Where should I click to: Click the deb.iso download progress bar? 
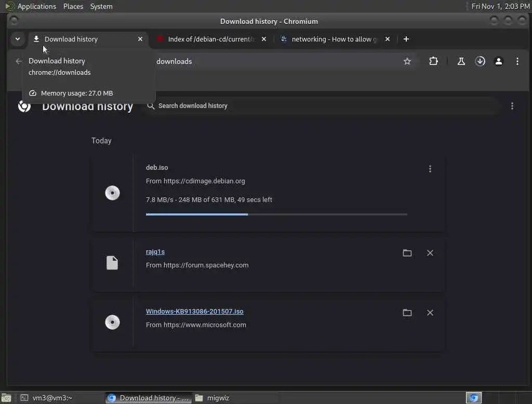click(276, 214)
